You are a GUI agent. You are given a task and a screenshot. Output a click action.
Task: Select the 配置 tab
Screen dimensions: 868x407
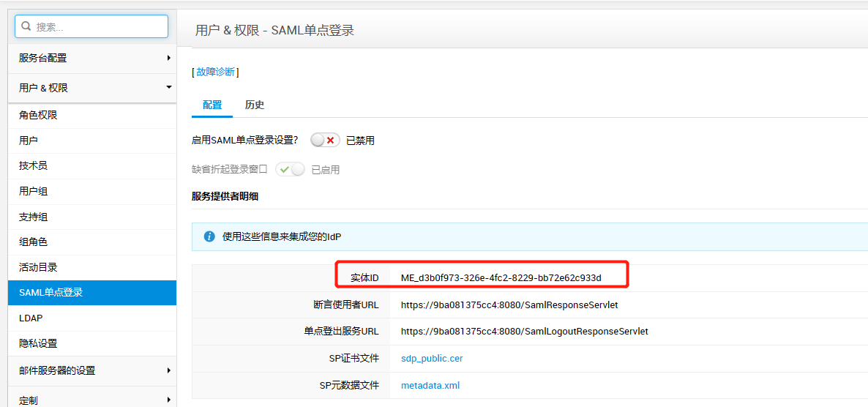(x=212, y=105)
